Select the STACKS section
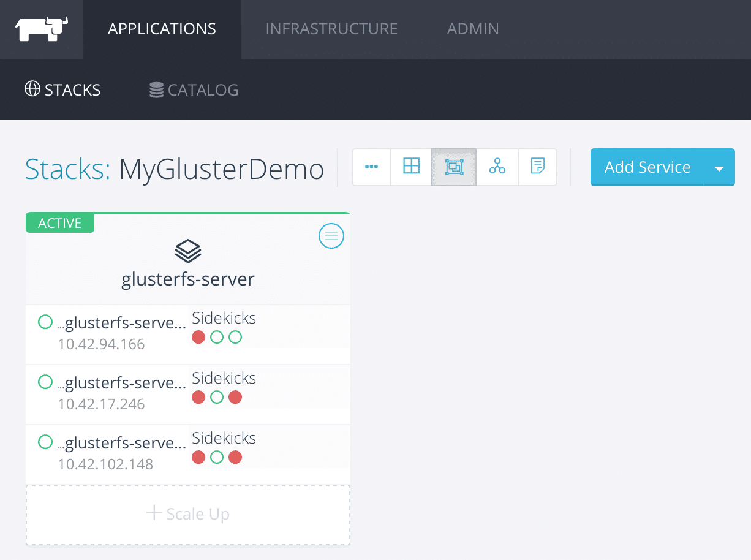 tap(62, 90)
